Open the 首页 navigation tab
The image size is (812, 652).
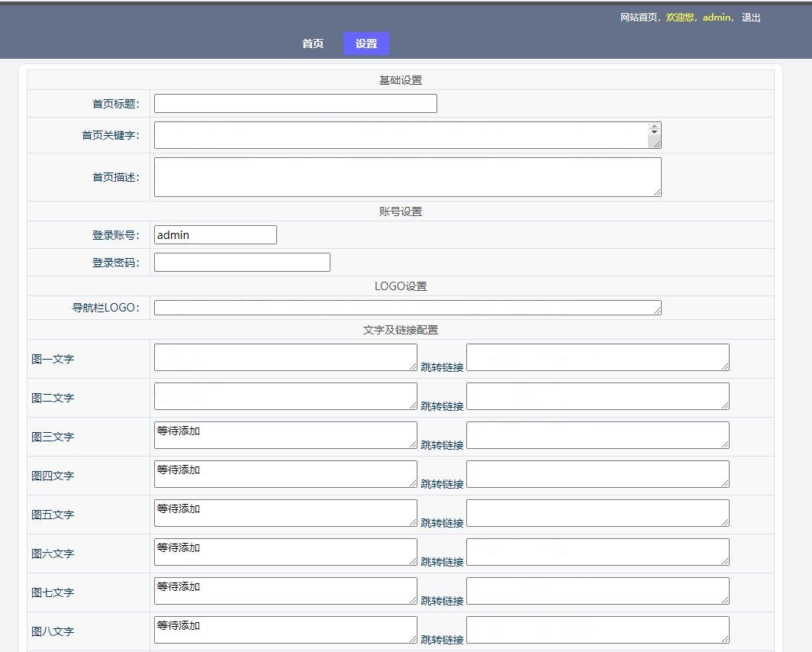pyautogui.click(x=313, y=44)
